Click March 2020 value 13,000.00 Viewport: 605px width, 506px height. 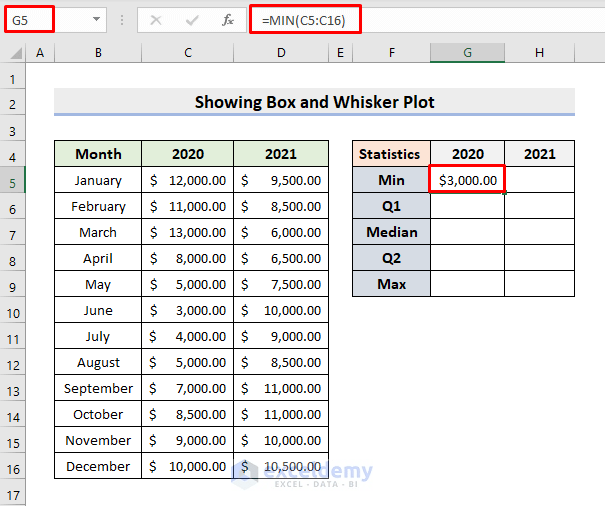[x=188, y=232]
